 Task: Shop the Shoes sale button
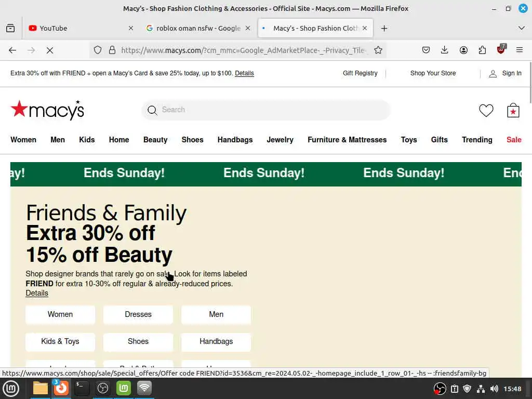[x=138, y=342]
